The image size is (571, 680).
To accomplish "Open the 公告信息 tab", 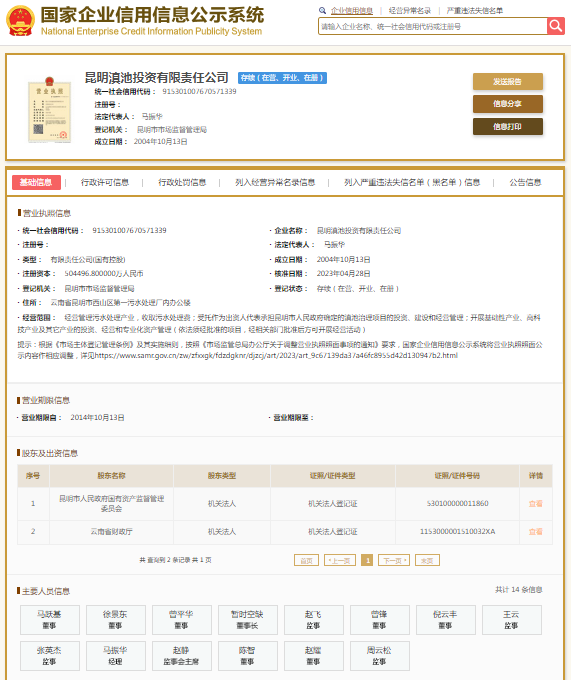I will pyautogui.click(x=525, y=182).
